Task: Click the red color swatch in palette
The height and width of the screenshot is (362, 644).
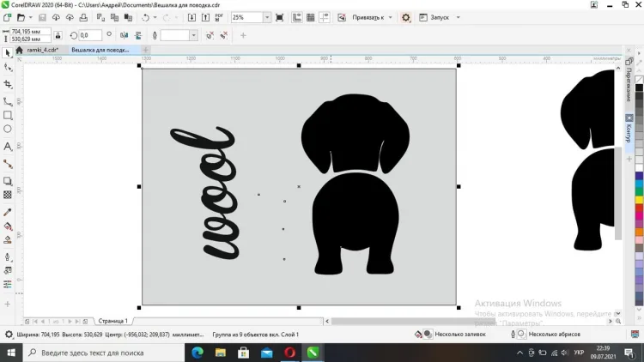Action: point(639,208)
